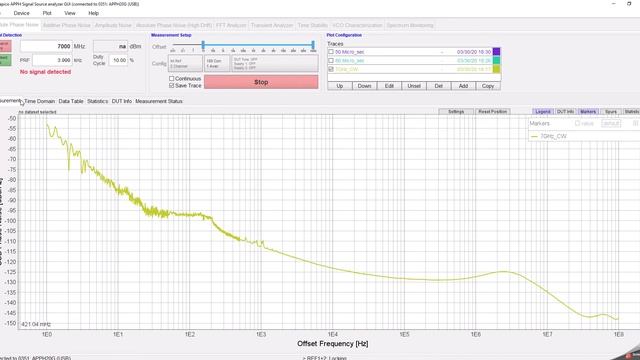
Task: Click the yellow-green swatch of 7GHz_CW trace
Action: pyautogui.click(x=496, y=69)
